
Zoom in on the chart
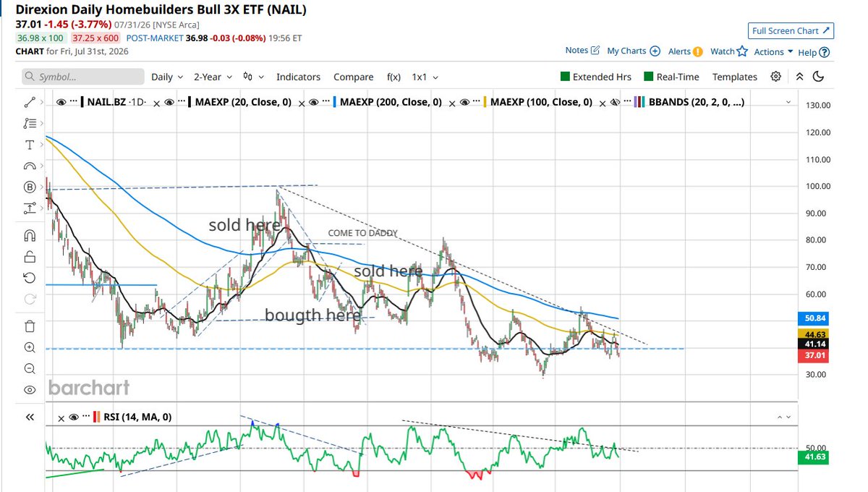point(30,347)
